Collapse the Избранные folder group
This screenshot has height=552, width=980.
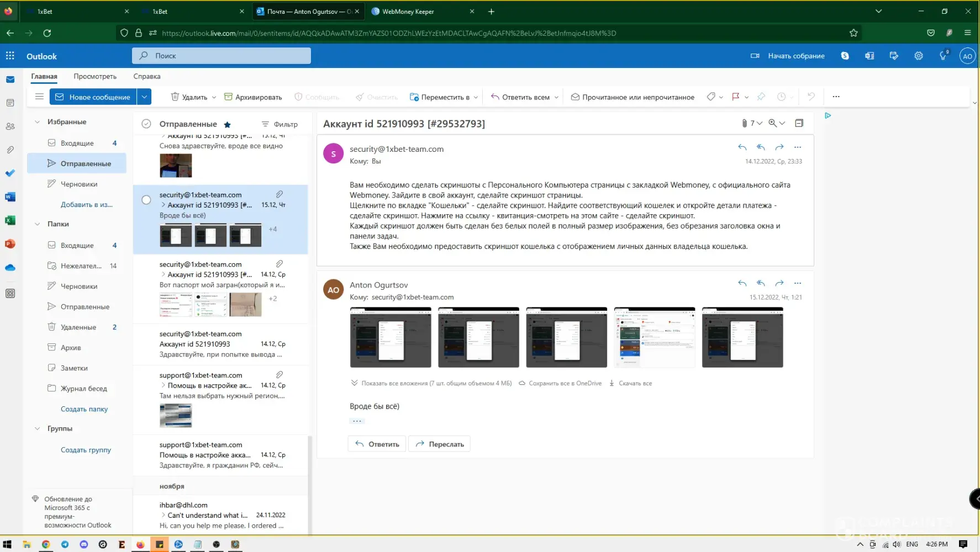tap(37, 122)
